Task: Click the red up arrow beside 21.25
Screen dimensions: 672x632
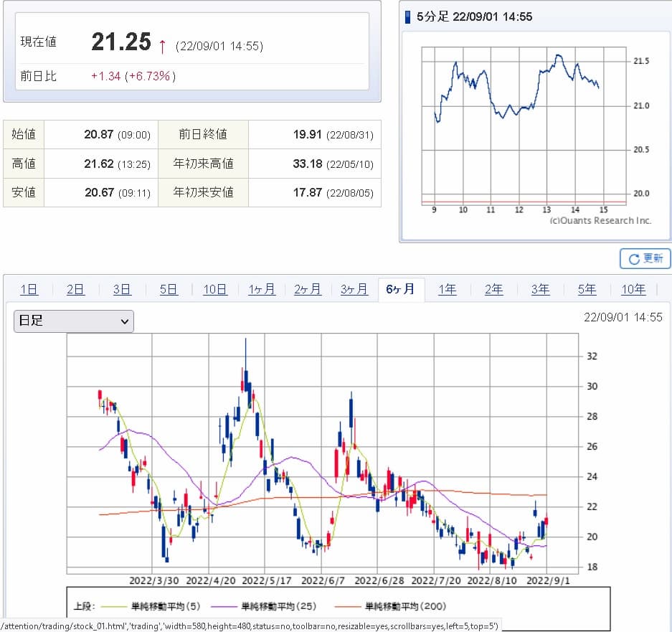Action: pyautogui.click(x=163, y=46)
